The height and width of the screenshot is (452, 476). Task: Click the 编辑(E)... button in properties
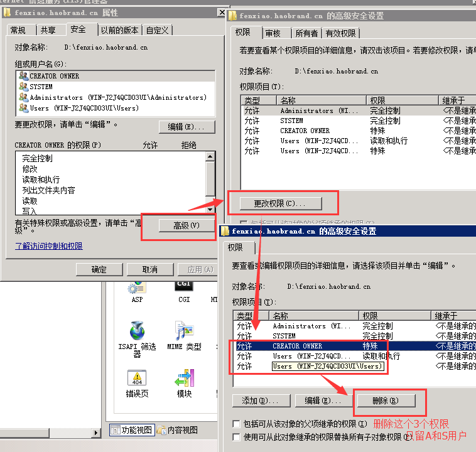187,127
